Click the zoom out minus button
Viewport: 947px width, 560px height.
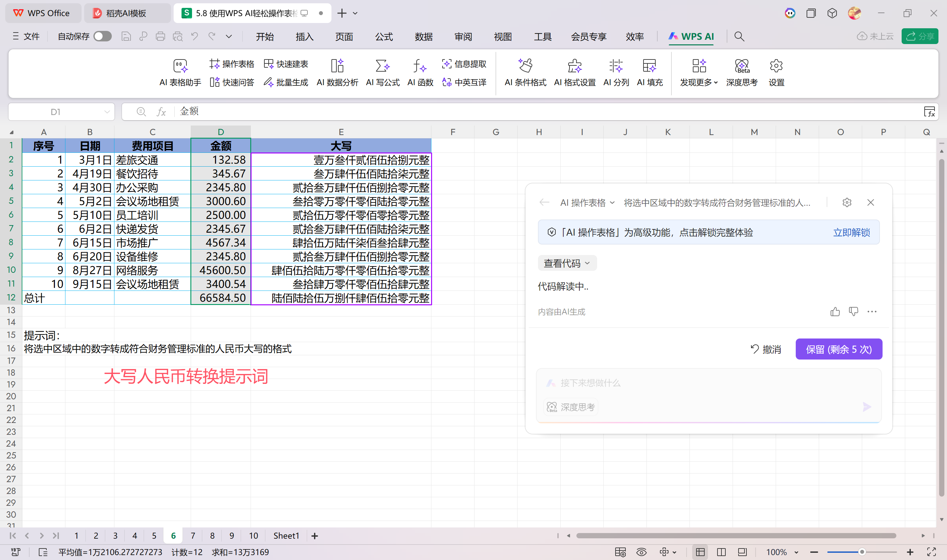pyautogui.click(x=814, y=552)
